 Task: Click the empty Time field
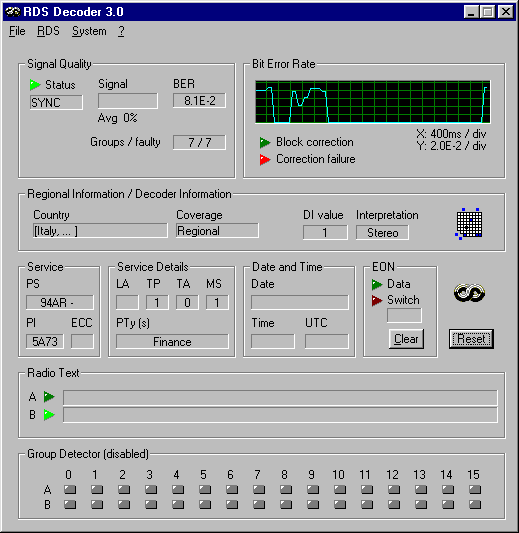pos(273,341)
